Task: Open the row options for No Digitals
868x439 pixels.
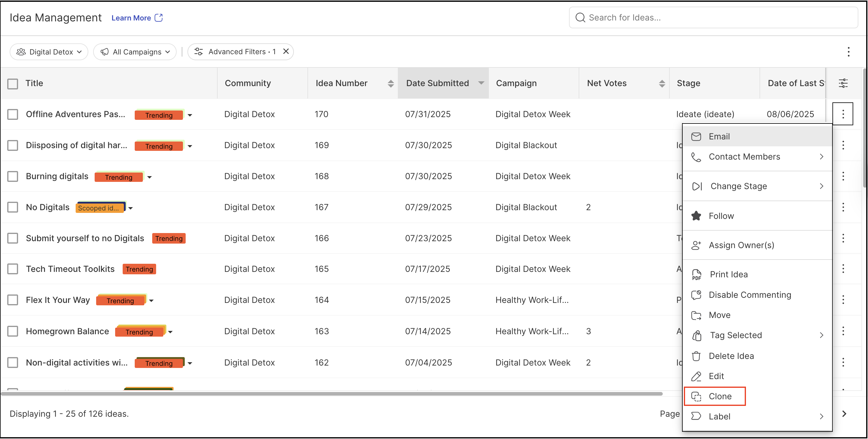Action: pos(843,207)
